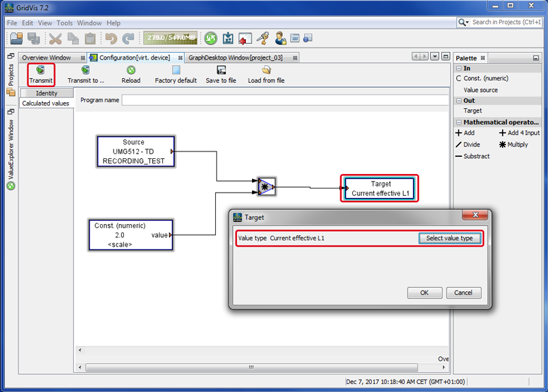Click the Factory default icon
548x392 pixels.
pos(176,70)
